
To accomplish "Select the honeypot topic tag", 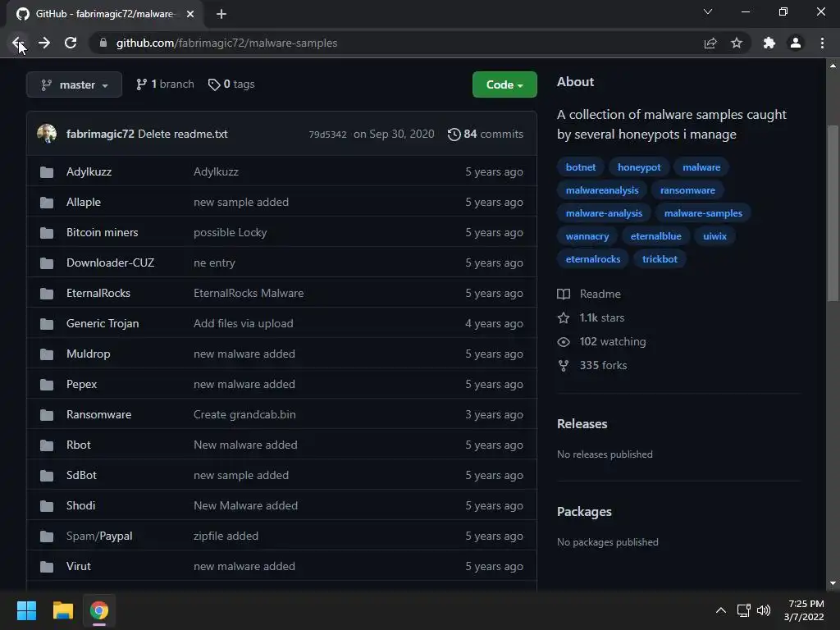I will (639, 167).
